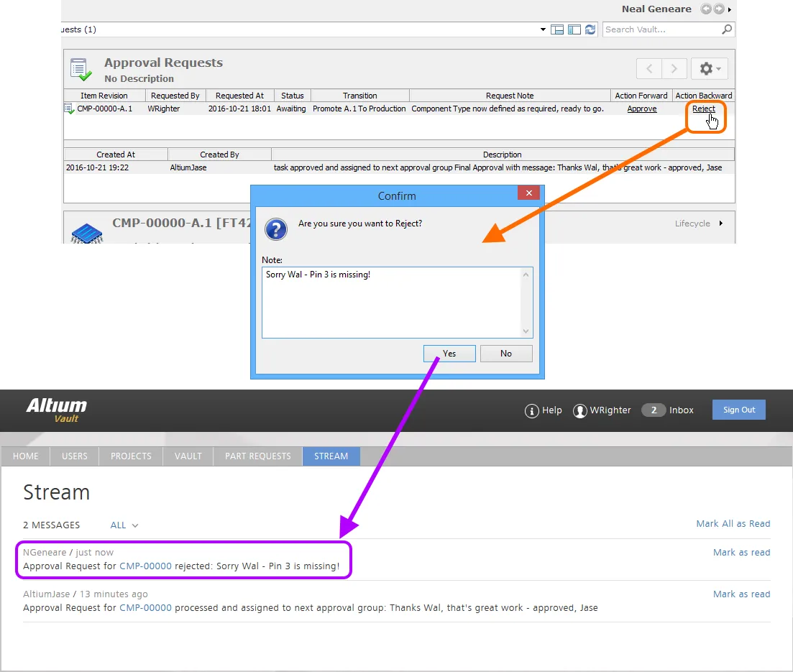
Task: Switch to the USERS tab
Action: coord(74,456)
